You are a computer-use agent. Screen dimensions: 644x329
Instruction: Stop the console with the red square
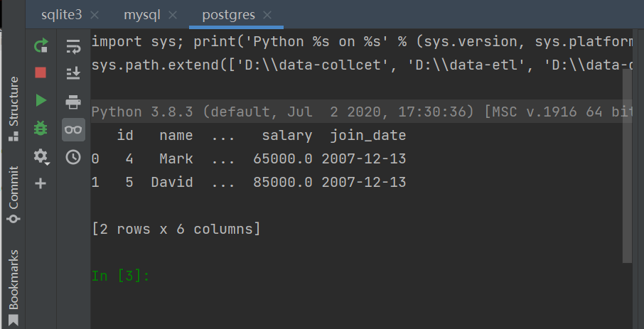(x=41, y=72)
